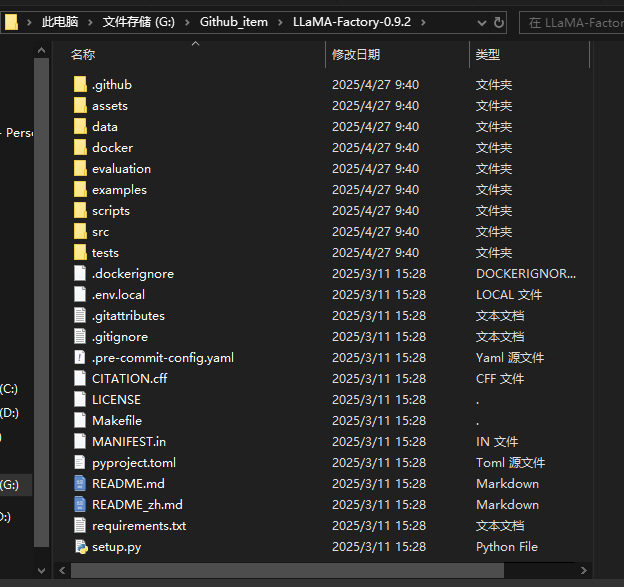
Task: Expand the chevron after LLaMA-Factory-0.9.2 breadcrumb
Action: (423, 22)
